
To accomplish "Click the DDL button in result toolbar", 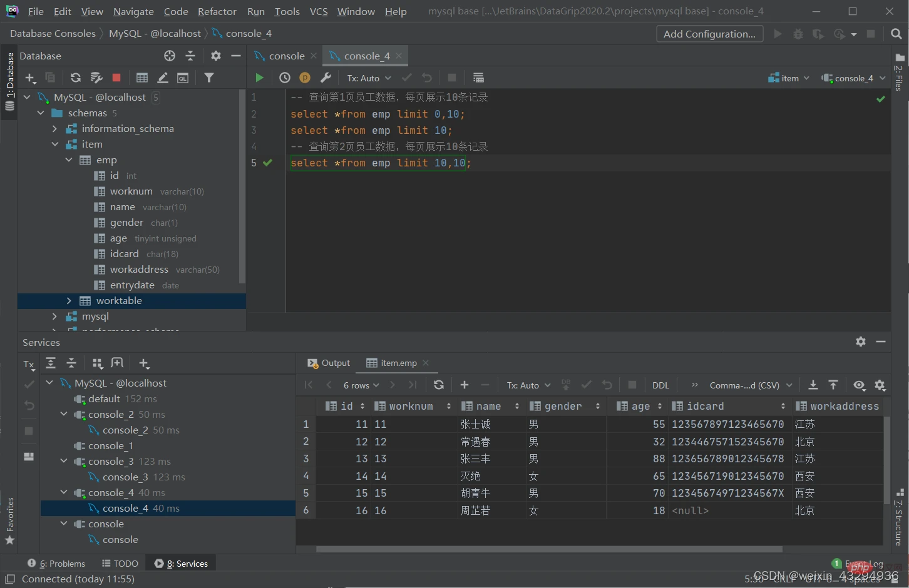I will pos(660,385).
